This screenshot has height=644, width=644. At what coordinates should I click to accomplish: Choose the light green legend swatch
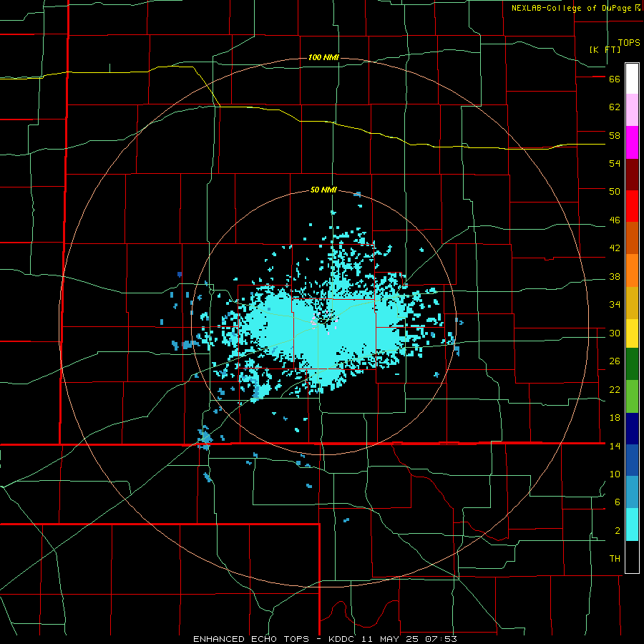click(632, 396)
